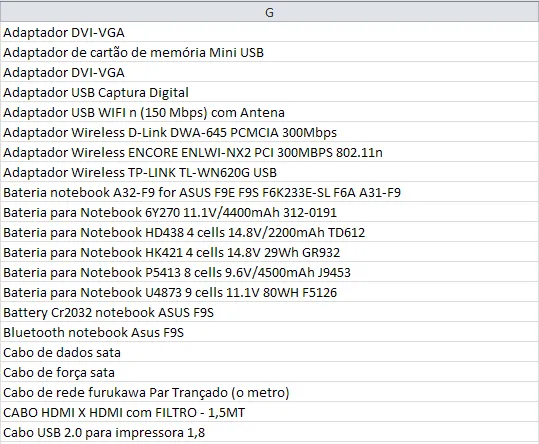Image resolution: width=539 pixels, height=444 pixels.
Task: Select Bateria notebook A32-F9 for ASUS cell
Action: point(270,192)
